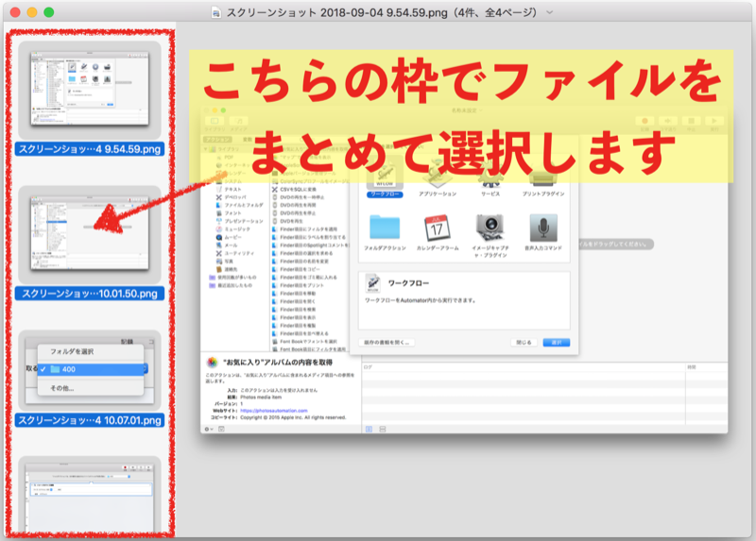756x541 pixels.
Task: Select the Finder項目にラベルを割り当てる action
Action: point(309,237)
